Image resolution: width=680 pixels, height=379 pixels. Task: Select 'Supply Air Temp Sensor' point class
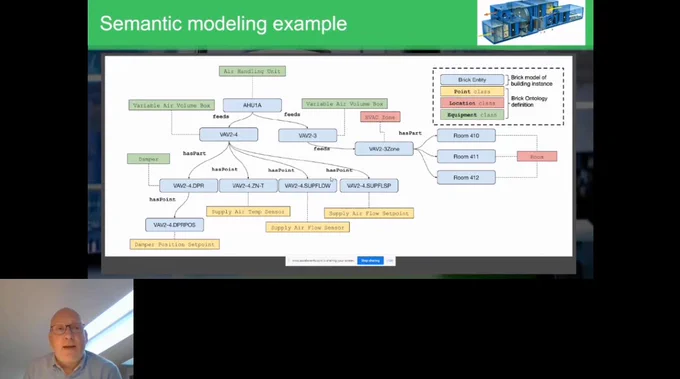[248, 212]
